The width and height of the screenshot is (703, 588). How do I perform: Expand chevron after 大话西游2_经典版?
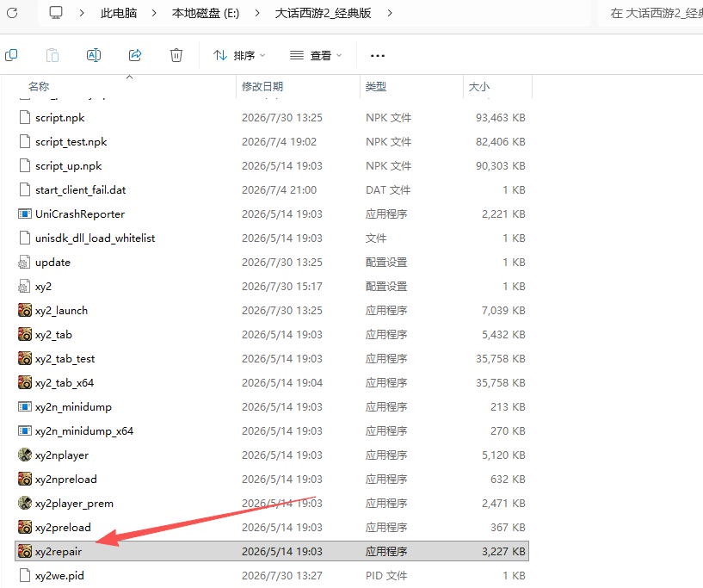click(x=390, y=13)
